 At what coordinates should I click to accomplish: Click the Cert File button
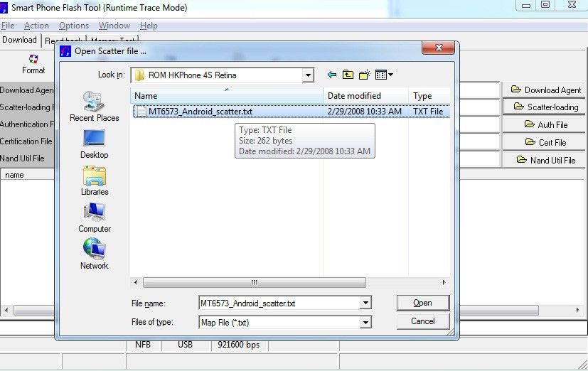(545, 142)
